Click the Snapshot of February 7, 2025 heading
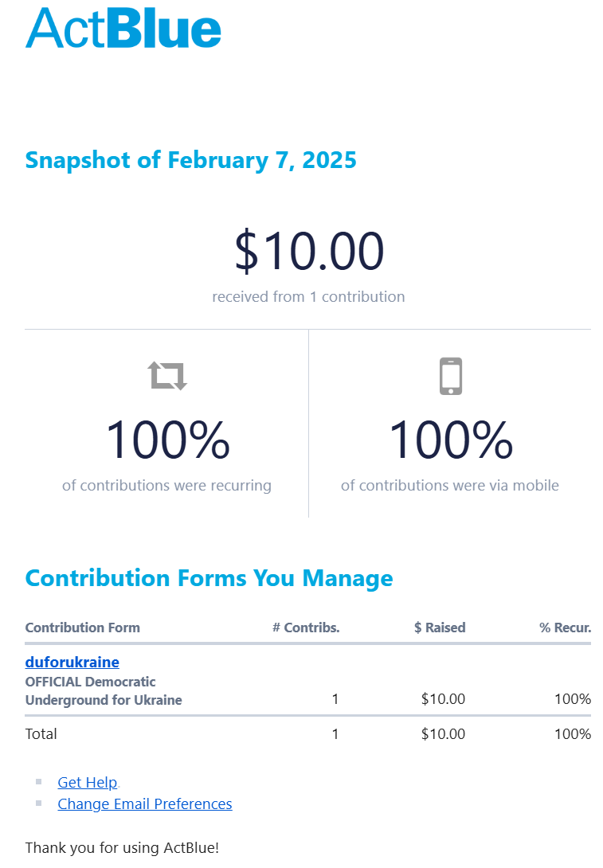603x868 pixels. click(x=190, y=160)
